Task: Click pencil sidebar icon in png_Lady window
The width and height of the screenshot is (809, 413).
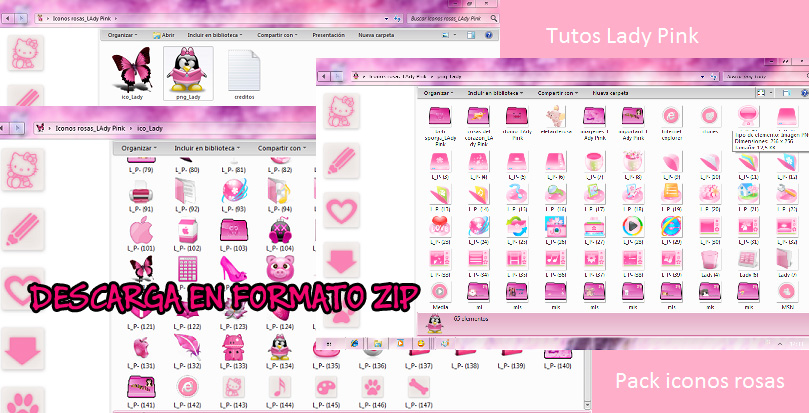Action: click(x=341, y=161)
